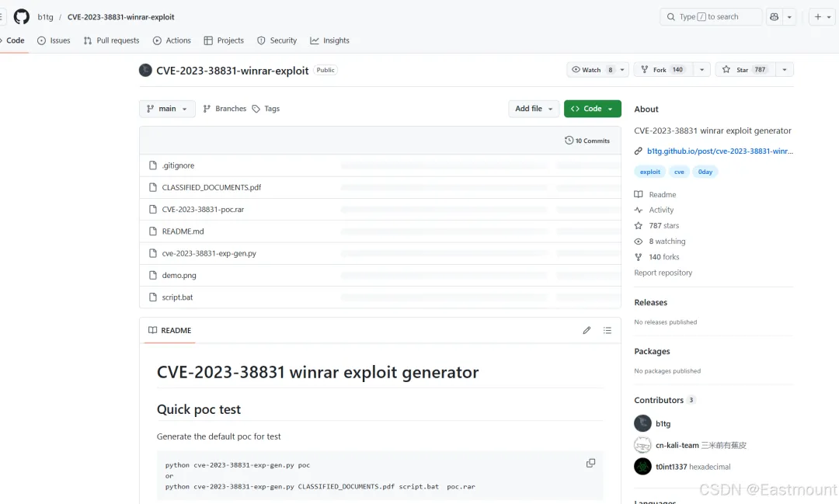Expand the Watch notifications dropdown arrow
This screenshot has width=839, height=504.
(622, 70)
